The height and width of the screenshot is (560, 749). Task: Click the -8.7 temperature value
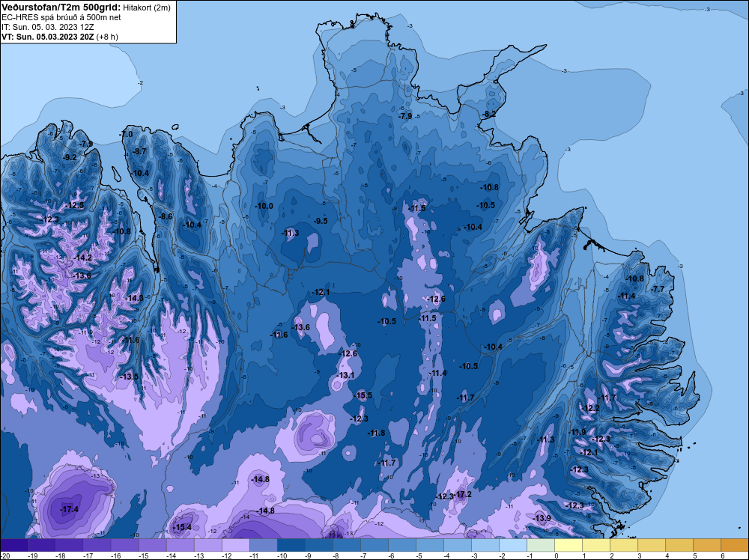click(139, 151)
